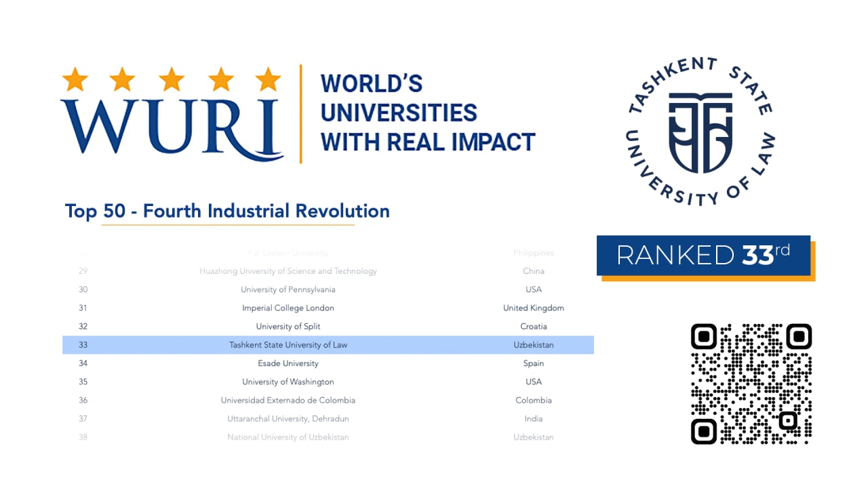Click "USA" in the University of Pennsylvania row
Screen dimensions: 868x488
[x=534, y=289]
